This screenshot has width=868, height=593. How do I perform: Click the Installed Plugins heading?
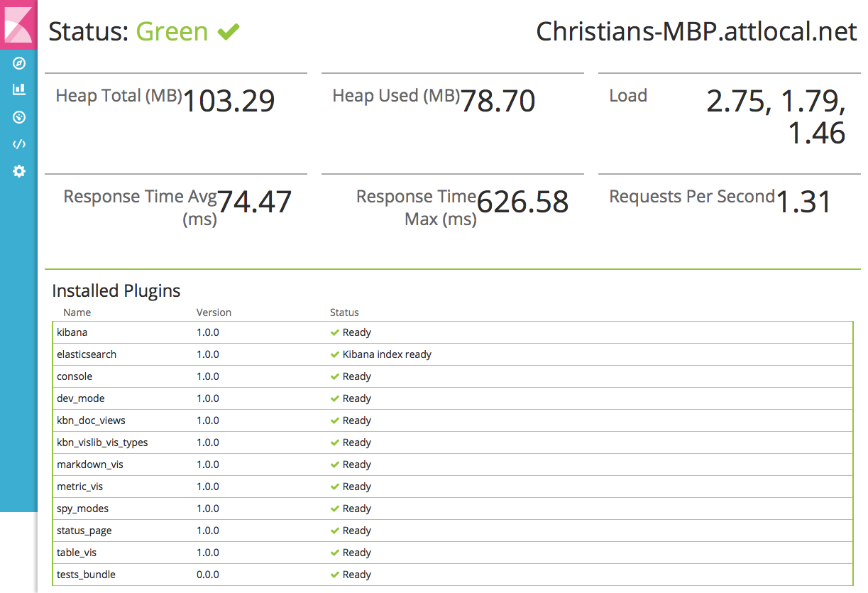[116, 290]
